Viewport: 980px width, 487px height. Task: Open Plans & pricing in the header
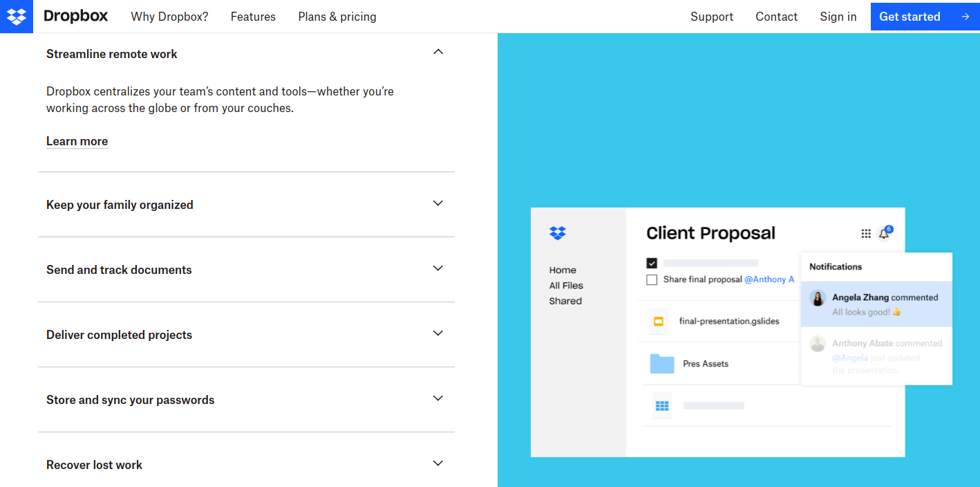pos(337,17)
